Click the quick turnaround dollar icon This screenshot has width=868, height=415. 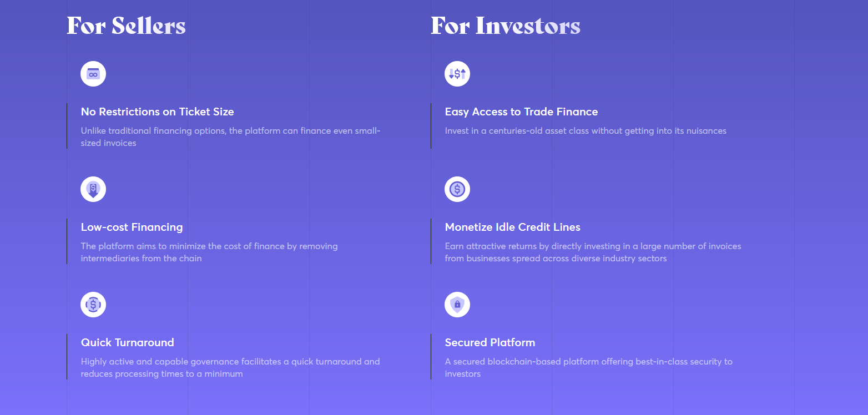[93, 305]
